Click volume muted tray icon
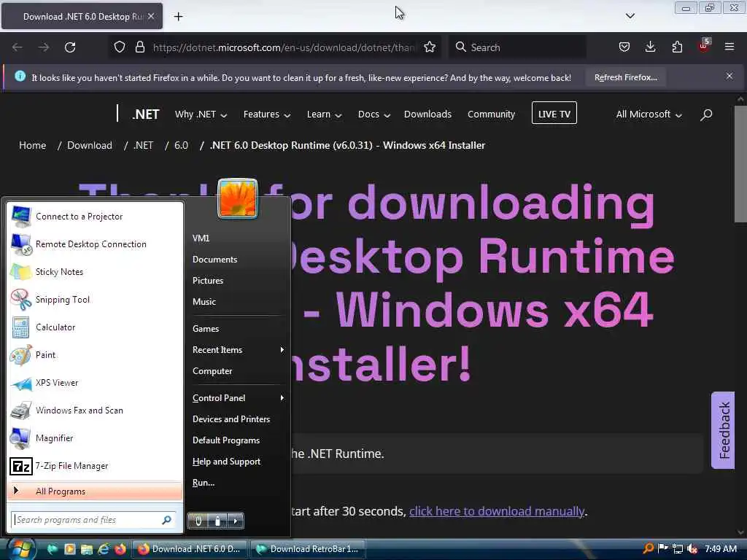This screenshot has height=560, width=747. pyautogui.click(x=692, y=549)
